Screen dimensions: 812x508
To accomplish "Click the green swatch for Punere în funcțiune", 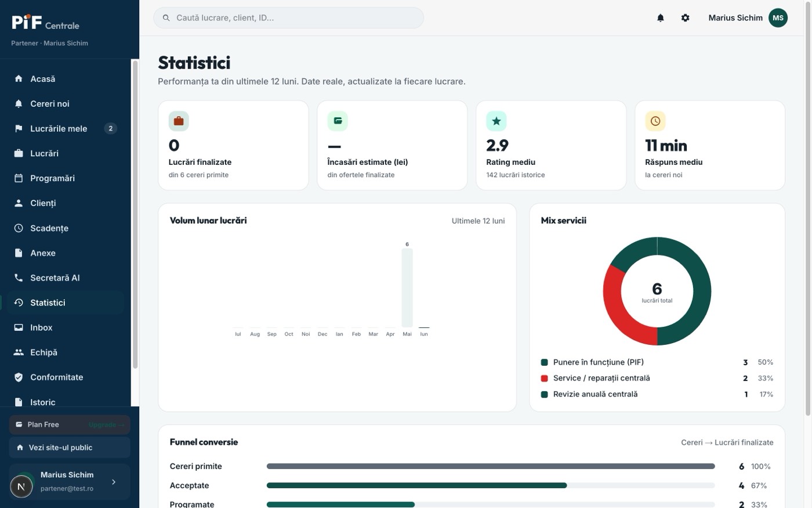I will click(544, 362).
